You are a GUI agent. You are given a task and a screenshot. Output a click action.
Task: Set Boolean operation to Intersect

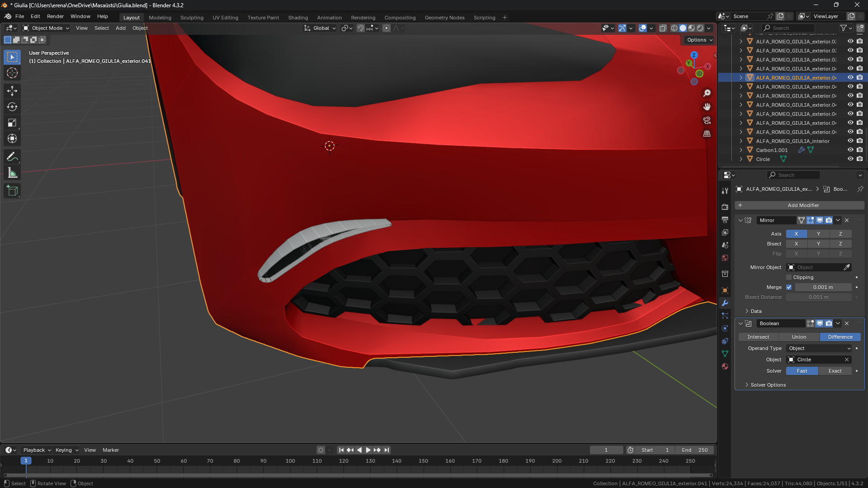758,337
